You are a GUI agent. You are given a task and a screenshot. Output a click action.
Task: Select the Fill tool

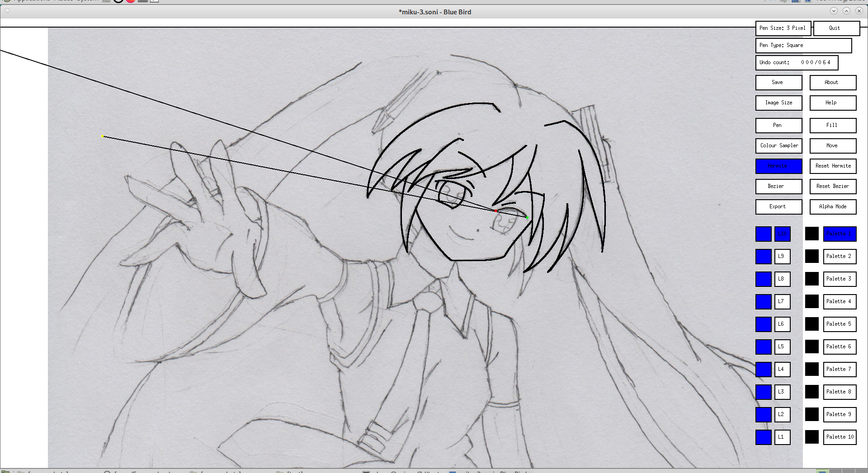(x=833, y=125)
